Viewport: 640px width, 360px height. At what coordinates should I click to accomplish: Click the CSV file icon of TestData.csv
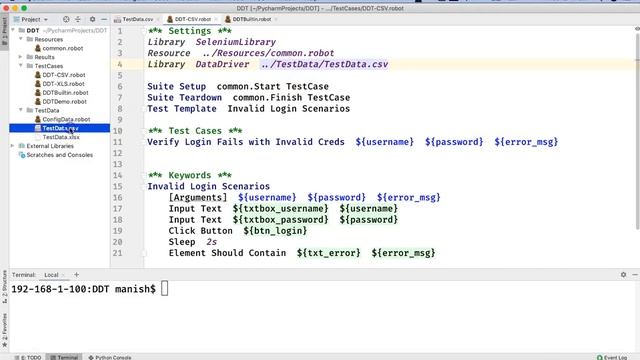pos(38,128)
